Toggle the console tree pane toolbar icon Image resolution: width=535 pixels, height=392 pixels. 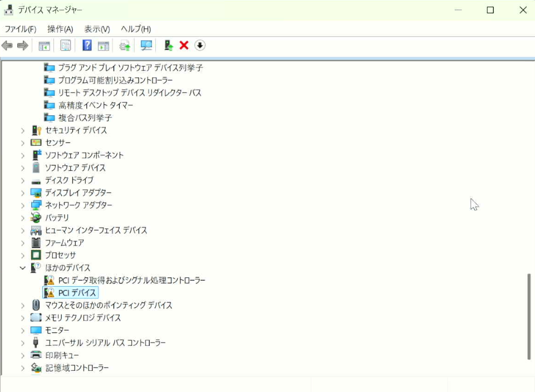coord(44,46)
